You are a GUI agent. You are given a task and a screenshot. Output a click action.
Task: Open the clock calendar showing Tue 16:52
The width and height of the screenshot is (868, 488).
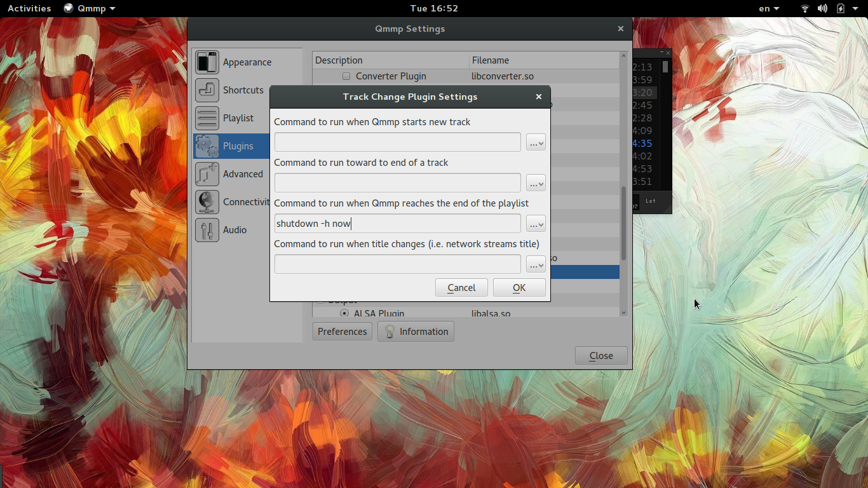[x=434, y=8]
